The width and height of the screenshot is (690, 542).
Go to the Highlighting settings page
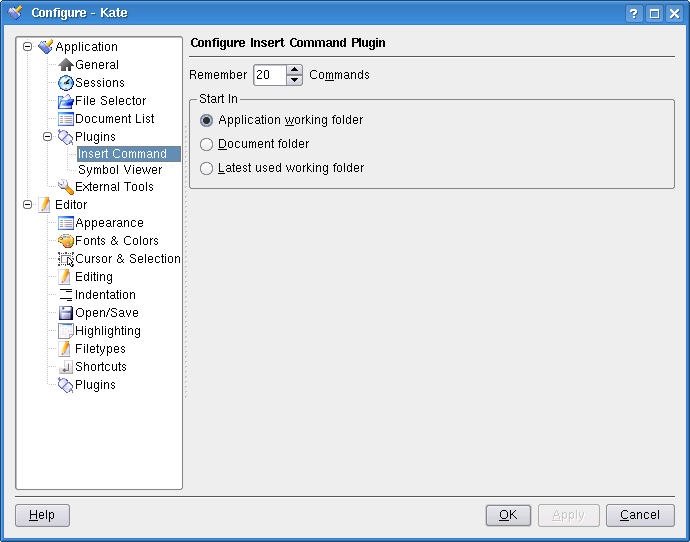click(107, 331)
